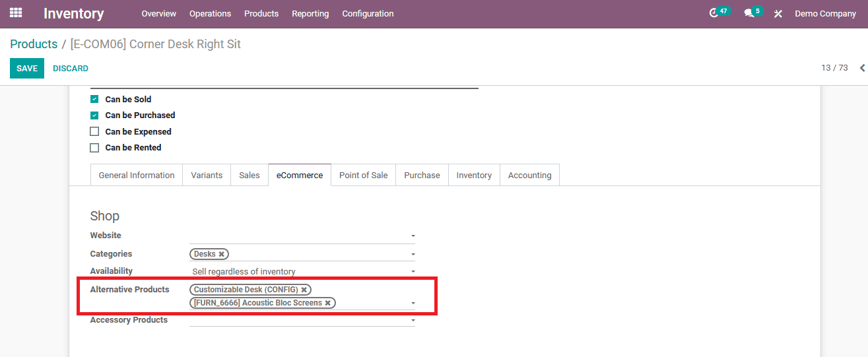
Task: Open the Reporting menu
Action: pyautogui.click(x=310, y=13)
